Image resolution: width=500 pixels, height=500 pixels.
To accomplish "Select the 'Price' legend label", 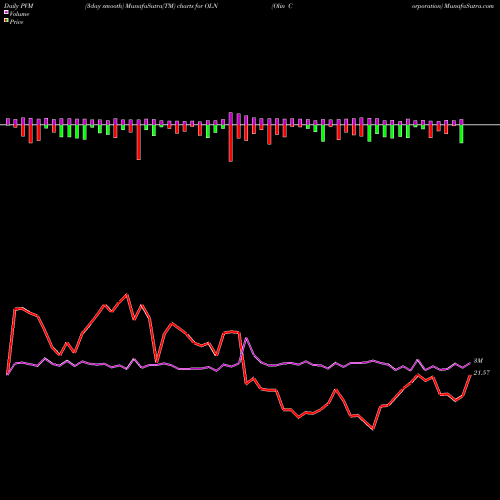I will (16, 22).
